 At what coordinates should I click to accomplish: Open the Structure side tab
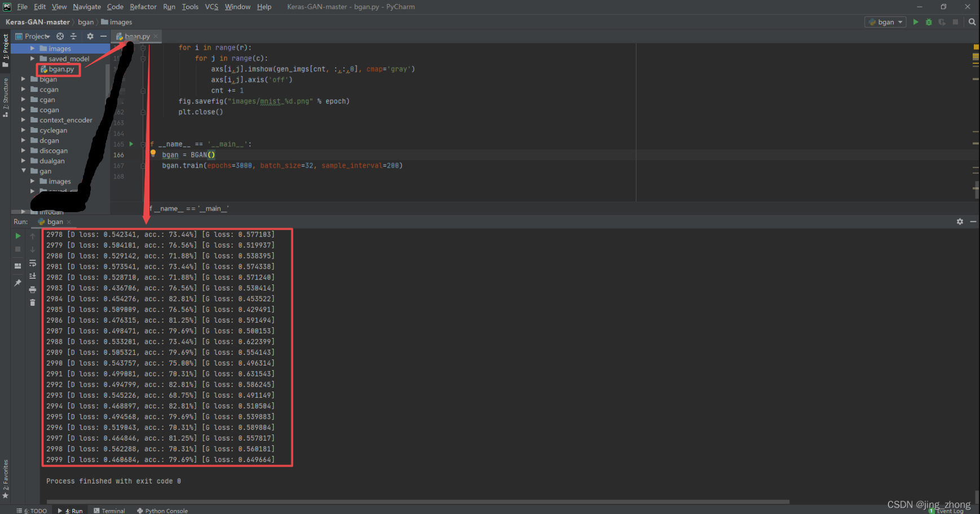coord(6,97)
